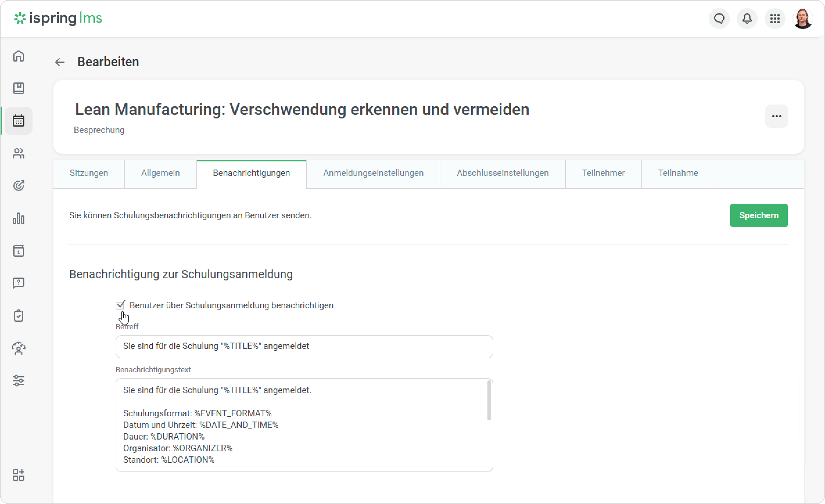Open the user profile avatar
The width and height of the screenshot is (825, 504).
point(803,19)
